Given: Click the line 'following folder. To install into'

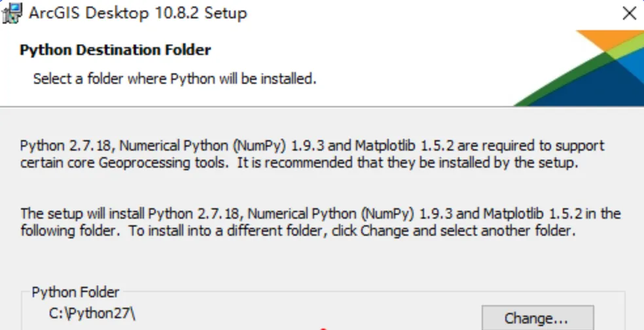Looking at the screenshot, I should (x=297, y=231).
